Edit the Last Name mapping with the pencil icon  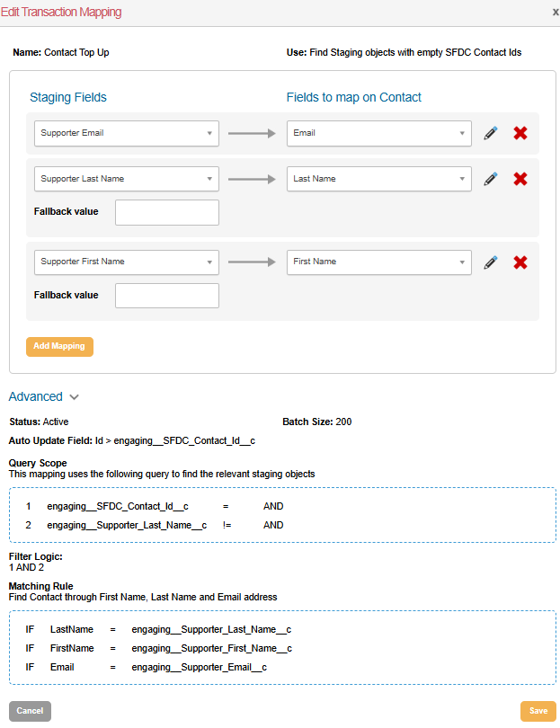click(490, 178)
